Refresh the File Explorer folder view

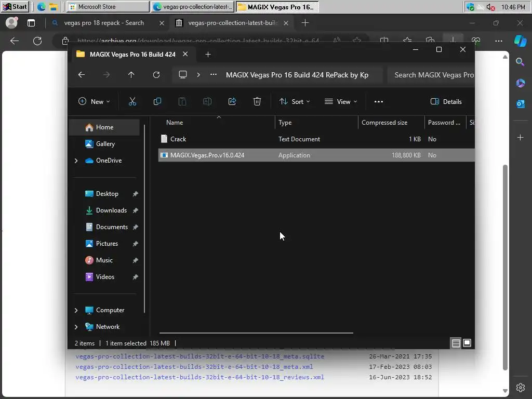click(x=156, y=75)
